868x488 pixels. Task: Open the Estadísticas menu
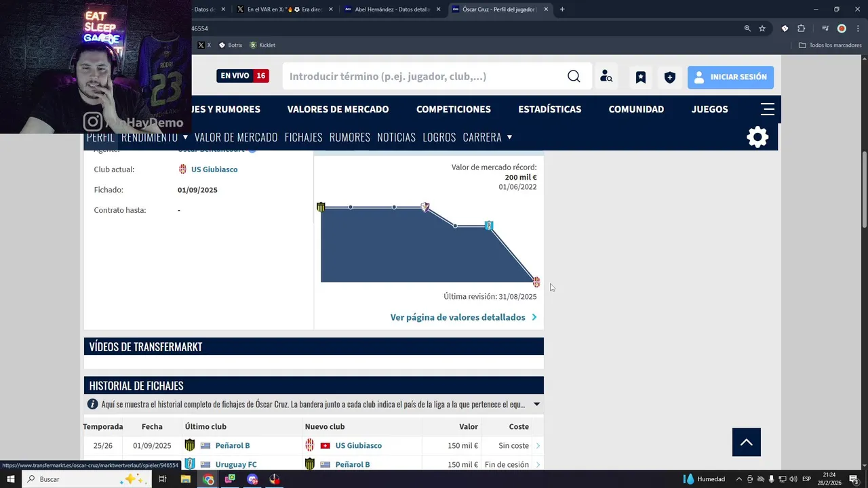[550, 109]
